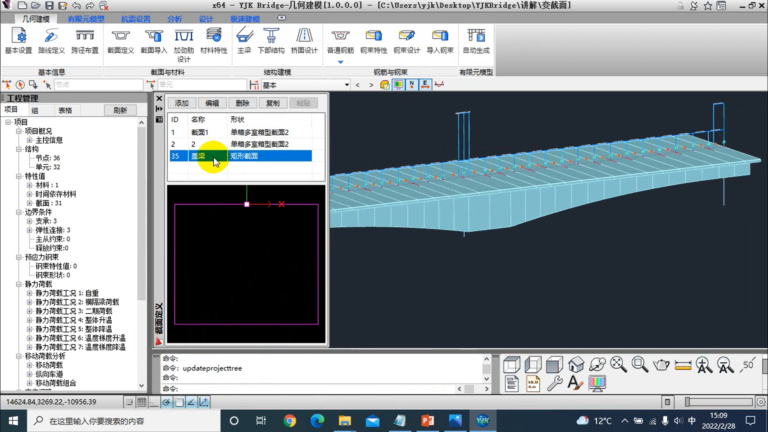Switch to the shaded solid cube view
The image size is (768, 432).
[x=554, y=364]
